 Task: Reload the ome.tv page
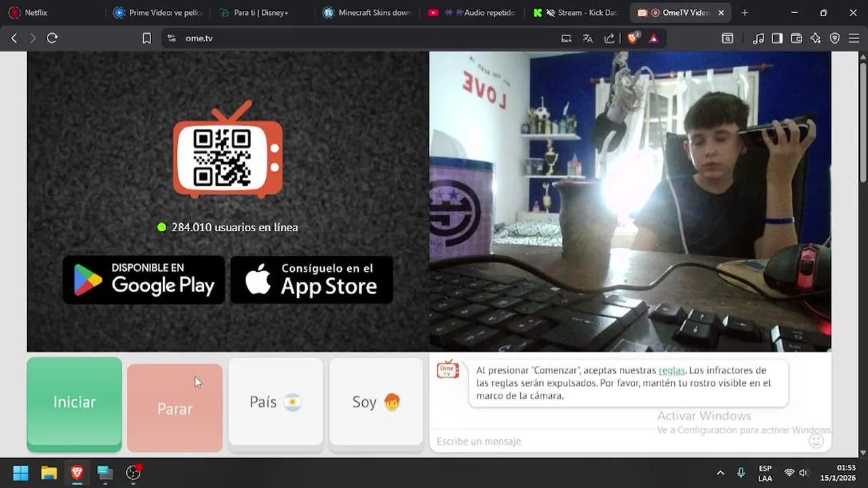(52, 39)
